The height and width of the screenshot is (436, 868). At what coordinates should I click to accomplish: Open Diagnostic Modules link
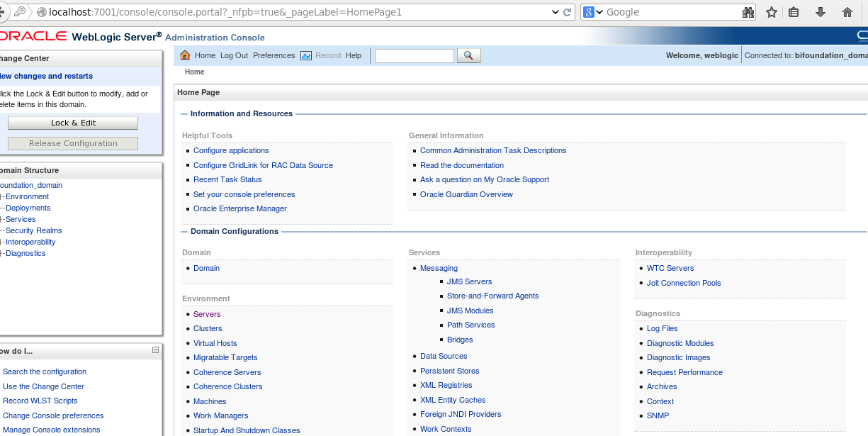[x=680, y=343]
